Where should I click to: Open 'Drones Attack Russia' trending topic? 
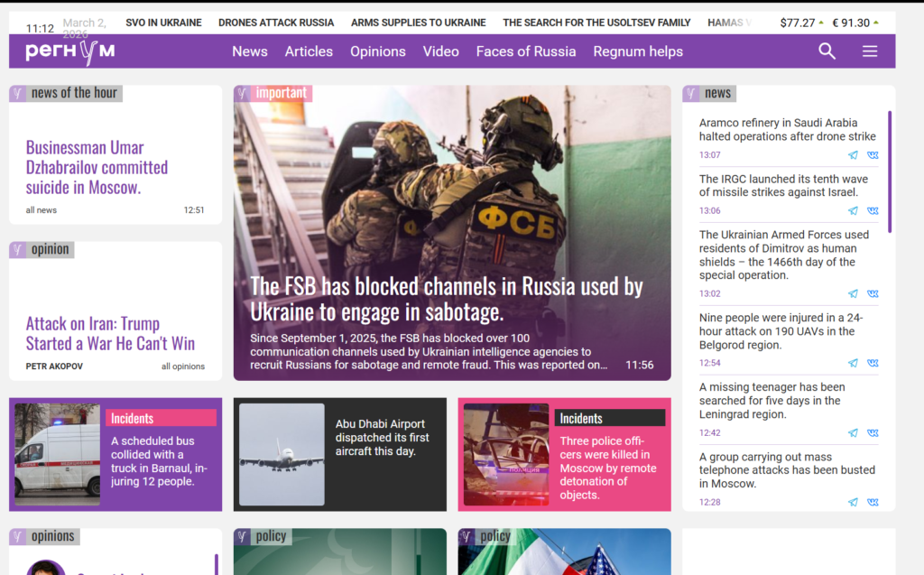click(x=275, y=23)
